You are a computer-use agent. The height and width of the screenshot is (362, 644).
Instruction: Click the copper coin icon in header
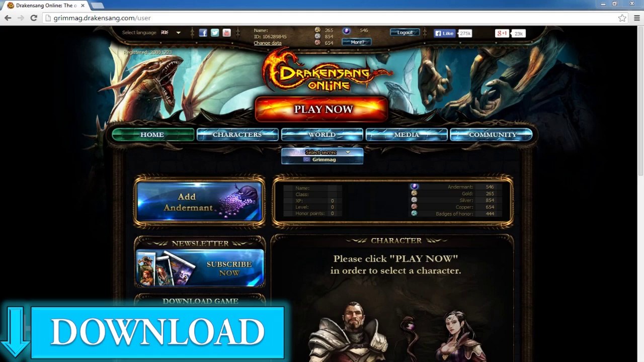(x=317, y=43)
